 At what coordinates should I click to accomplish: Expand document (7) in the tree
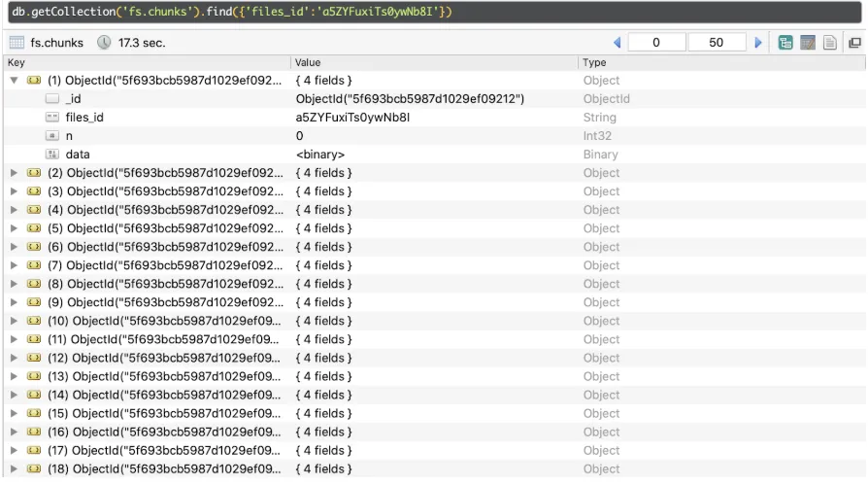pyautogui.click(x=15, y=265)
